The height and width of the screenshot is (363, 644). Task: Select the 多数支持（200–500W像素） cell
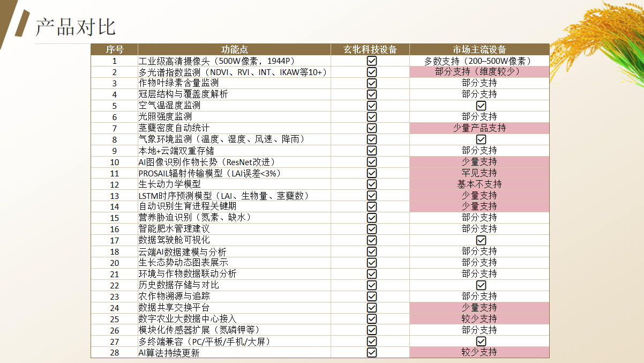480,61
